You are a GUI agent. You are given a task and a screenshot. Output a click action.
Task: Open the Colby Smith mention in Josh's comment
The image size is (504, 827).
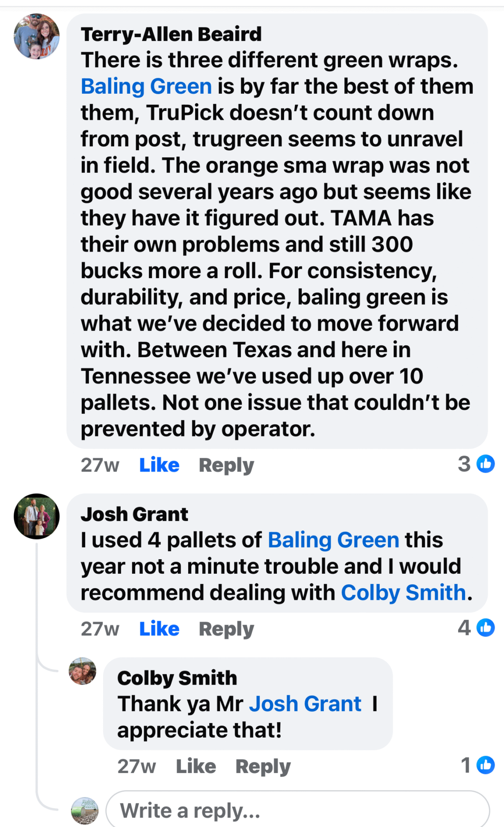click(403, 593)
